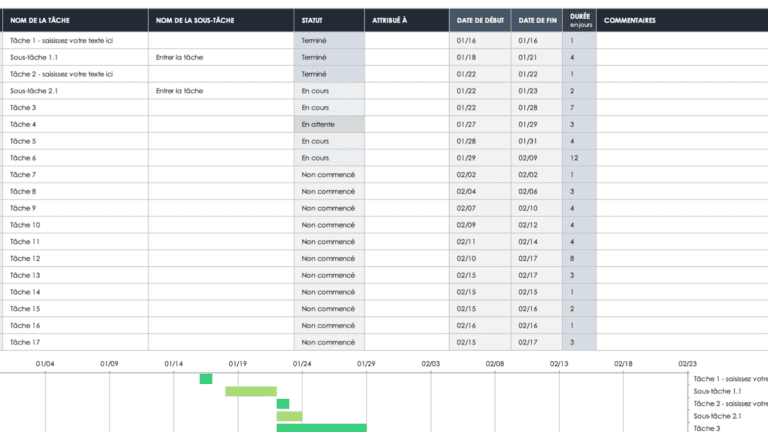The image size is (768, 432).
Task: Click Entrer la tâche in Sous-tâche 1.1 row
Action: pyautogui.click(x=221, y=57)
